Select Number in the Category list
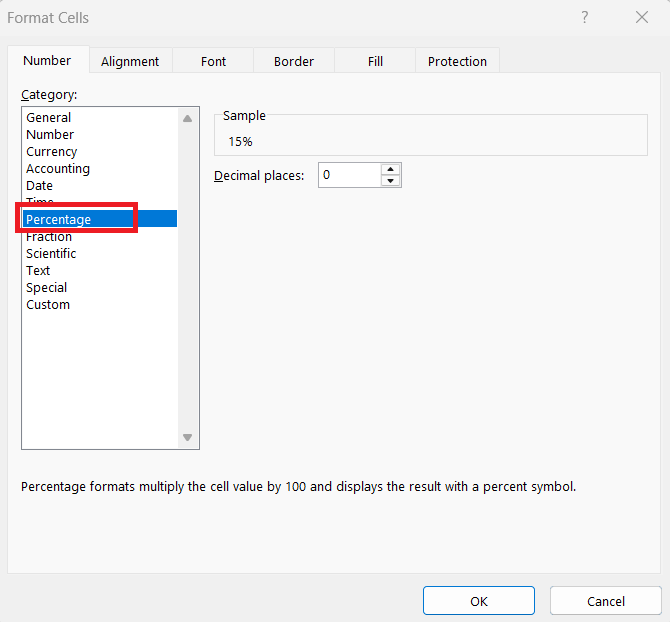Screen dimensions: 670x622 pos(100,135)
